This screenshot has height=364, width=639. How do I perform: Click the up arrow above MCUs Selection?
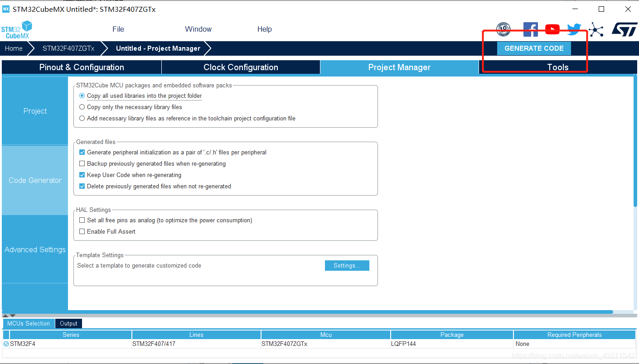coord(5,316)
